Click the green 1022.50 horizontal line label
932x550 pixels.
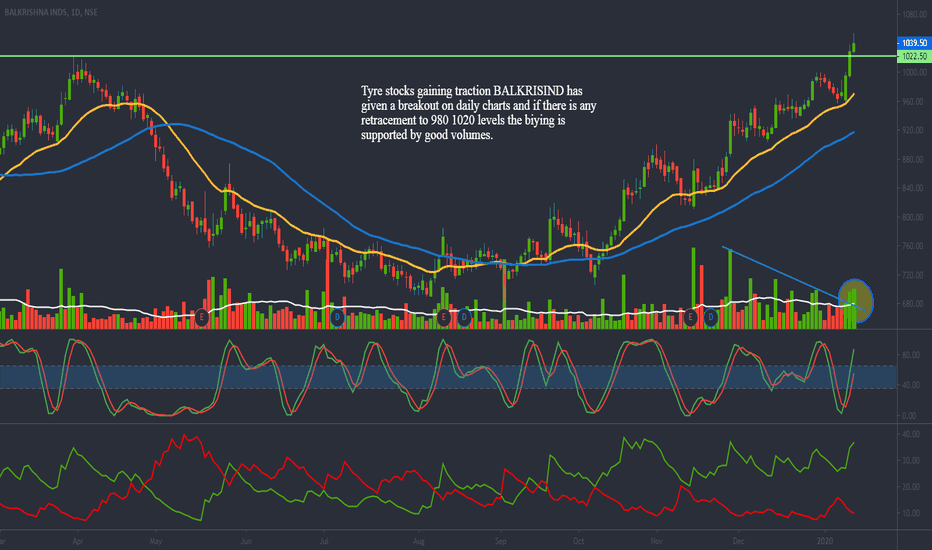914,56
